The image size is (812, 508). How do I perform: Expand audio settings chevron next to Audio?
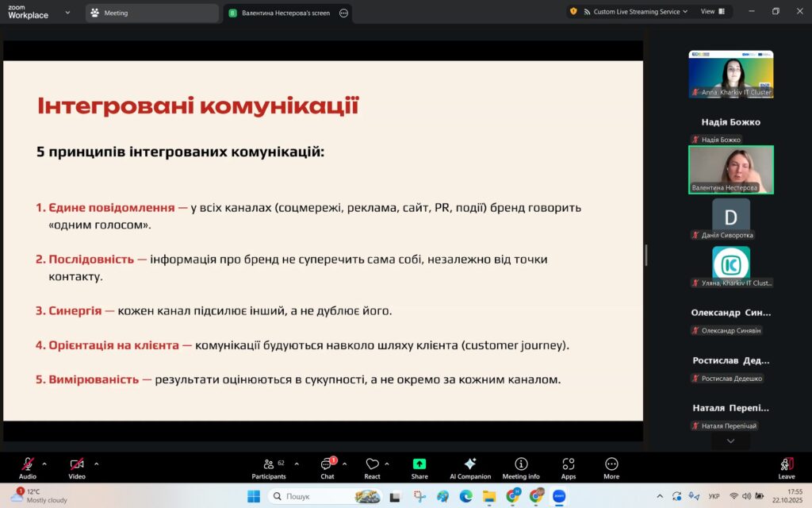point(44,464)
